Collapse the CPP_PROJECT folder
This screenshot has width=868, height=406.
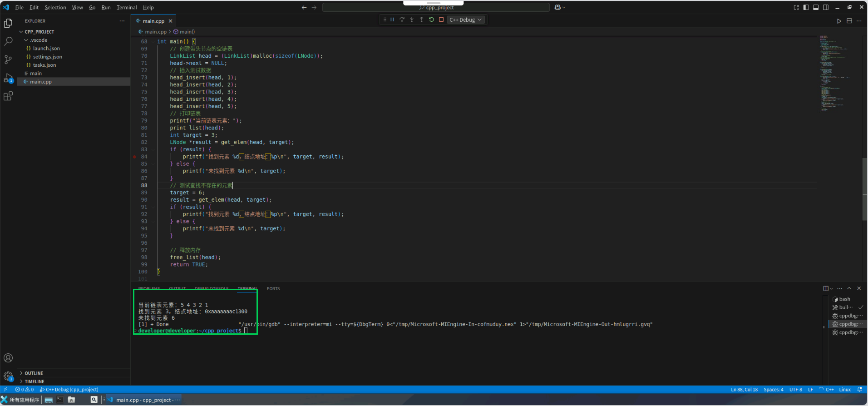click(39, 32)
